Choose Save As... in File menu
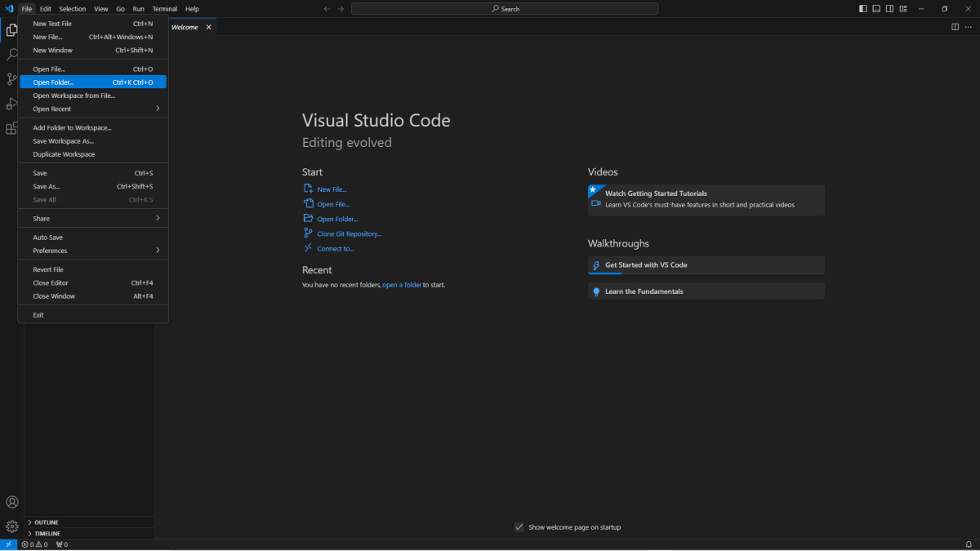The height and width of the screenshot is (551, 980). pyautogui.click(x=93, y=187)
